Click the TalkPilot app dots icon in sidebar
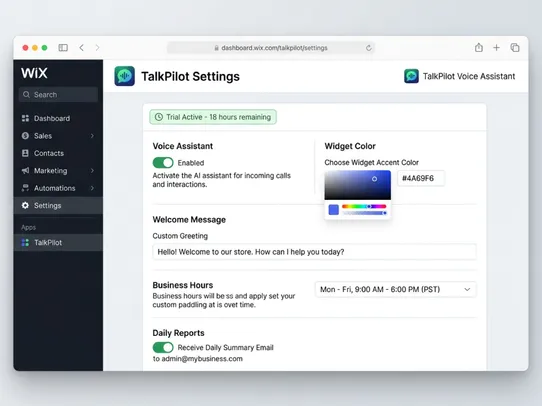The image size is (542, 406). pos(25,243)
